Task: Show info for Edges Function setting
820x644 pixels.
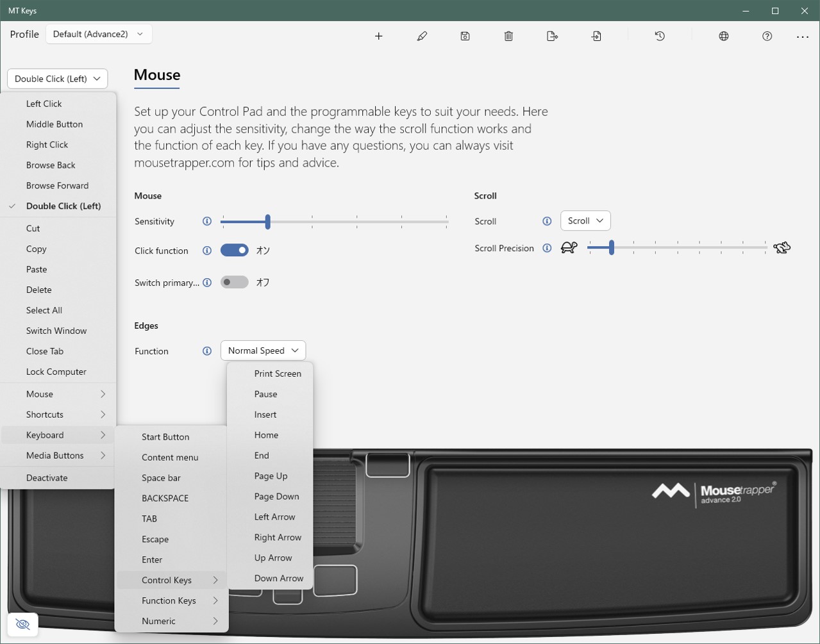Action: pyautogui.click(x=207, y=351)
